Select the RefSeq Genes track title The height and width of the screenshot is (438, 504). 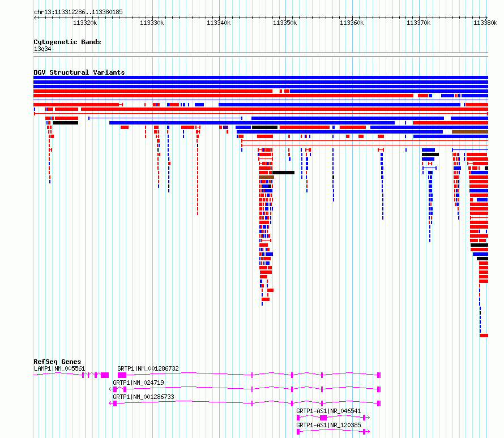[57, 362]
